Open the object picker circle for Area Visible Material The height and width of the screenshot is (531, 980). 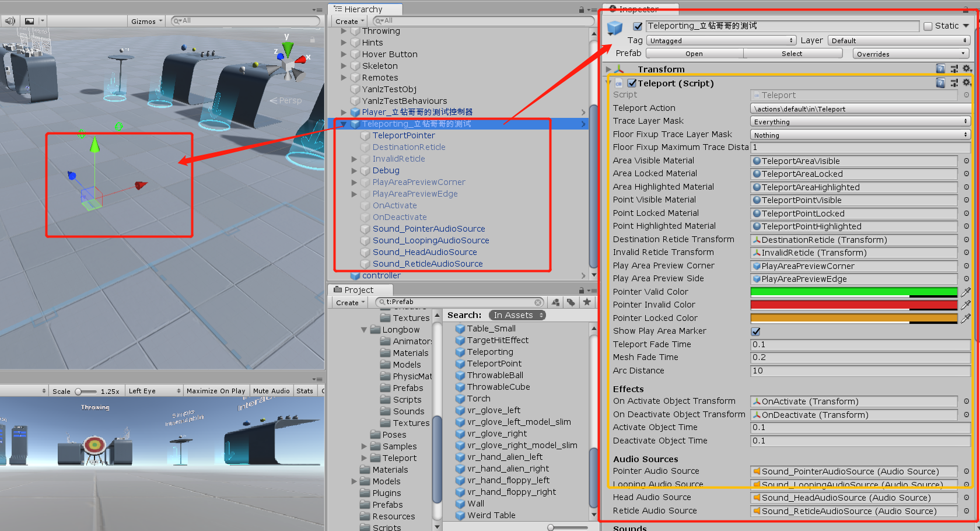pyautogui.click(x=967, y=161)
